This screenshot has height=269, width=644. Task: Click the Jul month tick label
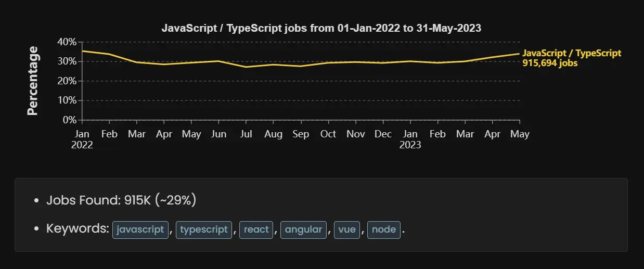246,134
